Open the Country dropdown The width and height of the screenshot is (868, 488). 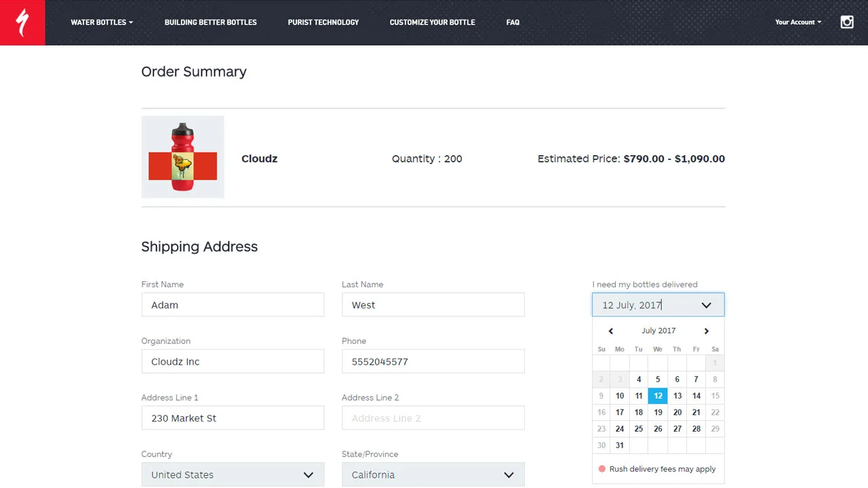point(233,474)
